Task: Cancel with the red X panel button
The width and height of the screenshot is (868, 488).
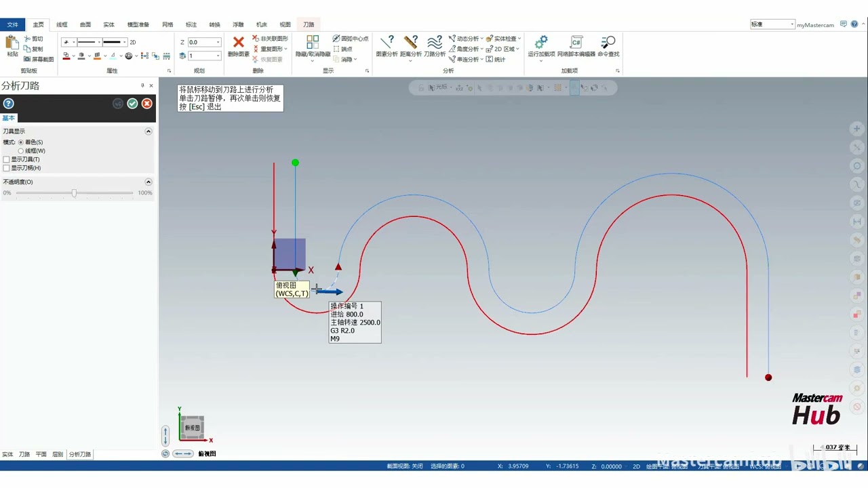Action: pos(146,103)
